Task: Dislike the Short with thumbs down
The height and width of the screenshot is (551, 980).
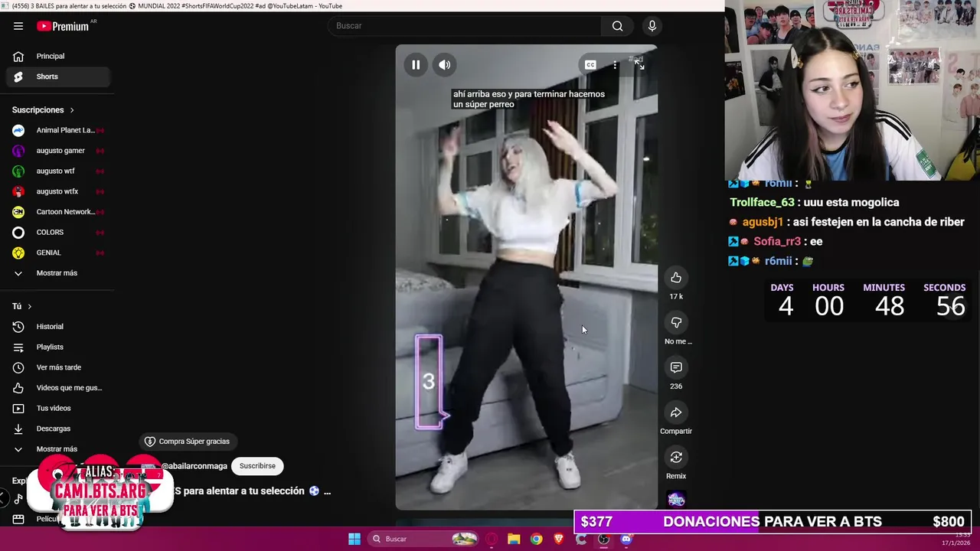Action: point(676,323)
